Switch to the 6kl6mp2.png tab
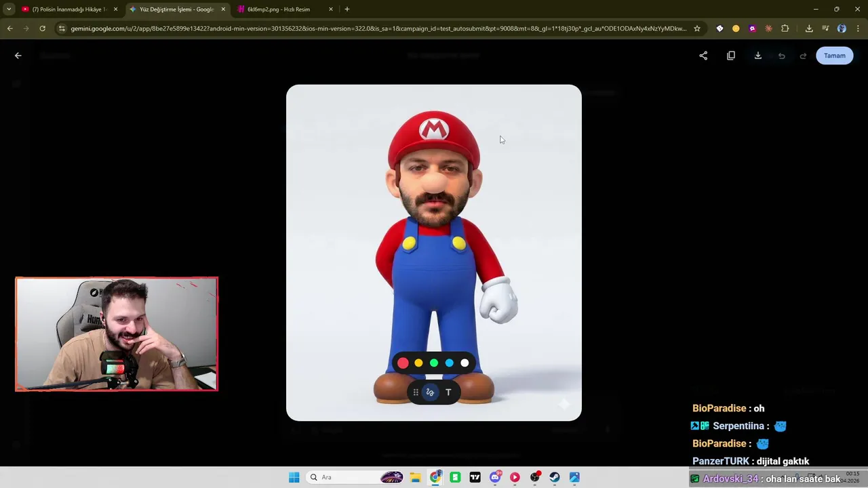Screen dimensions: 868x488 (x=285, y=9)
